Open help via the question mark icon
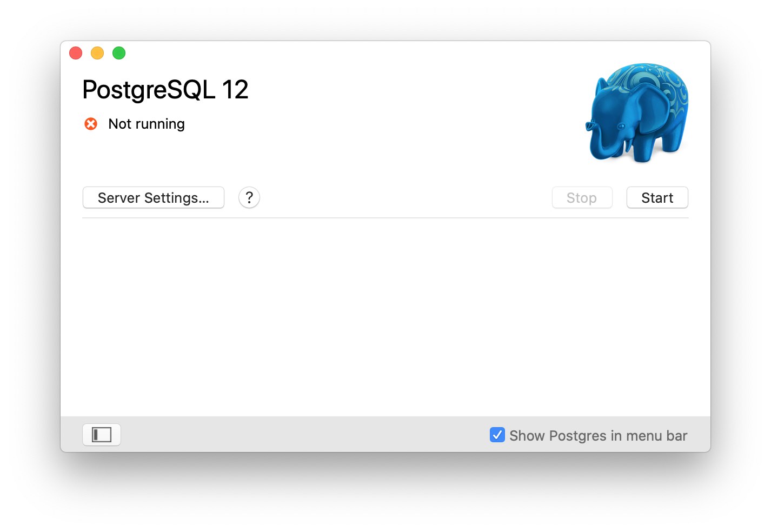The height and width of the screenshot is (532, 771). pos(249,197)
